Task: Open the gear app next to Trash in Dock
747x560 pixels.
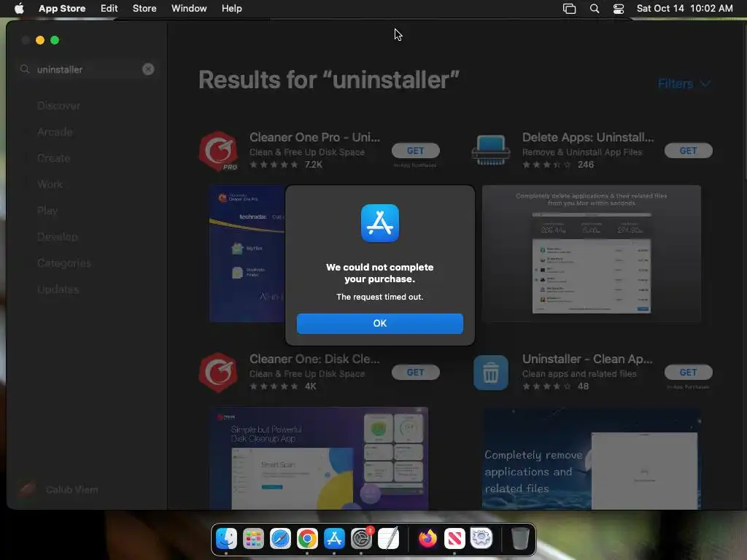Action: point(481,539)
